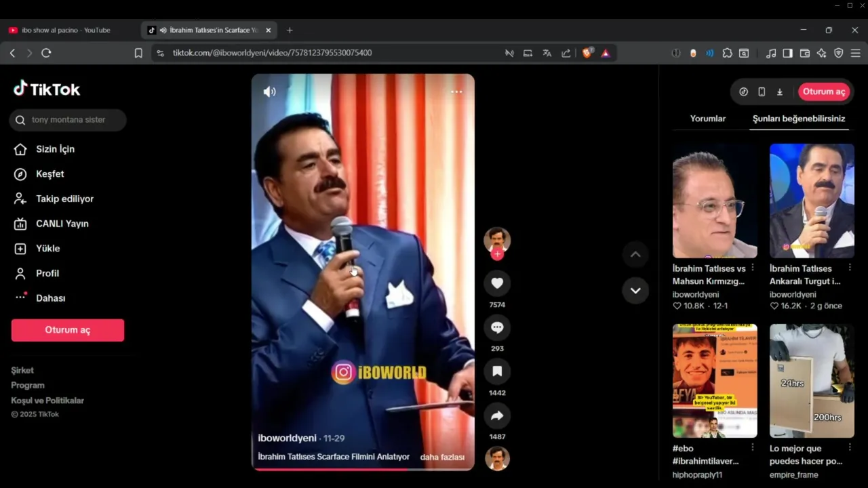
Task: Open the Brave VPN shield icon
Action: tap(839, 53)
